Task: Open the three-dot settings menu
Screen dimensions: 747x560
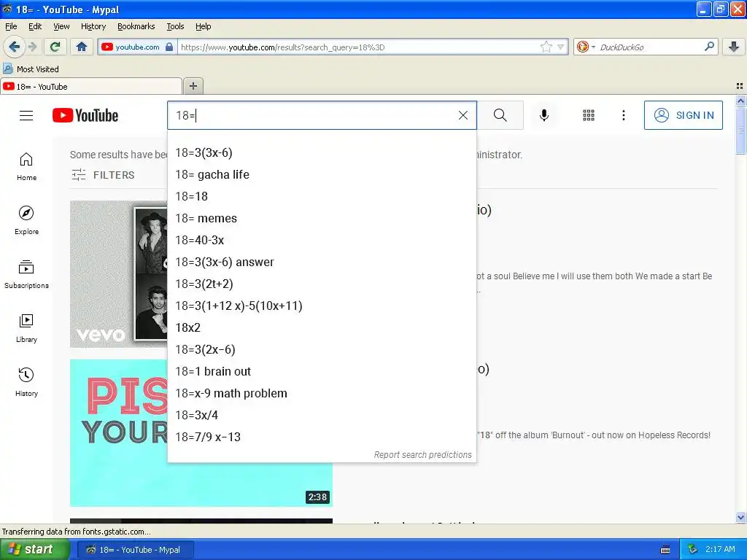Action: (x=623, y=115)
